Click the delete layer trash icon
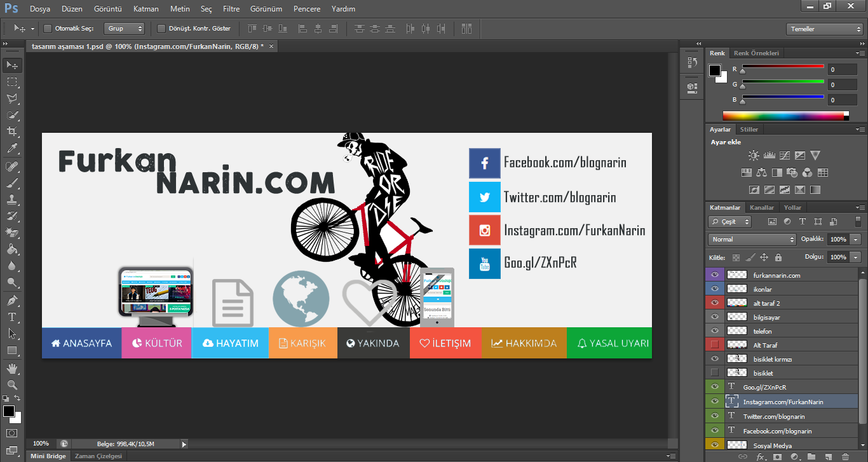 (x=845, y=456)
